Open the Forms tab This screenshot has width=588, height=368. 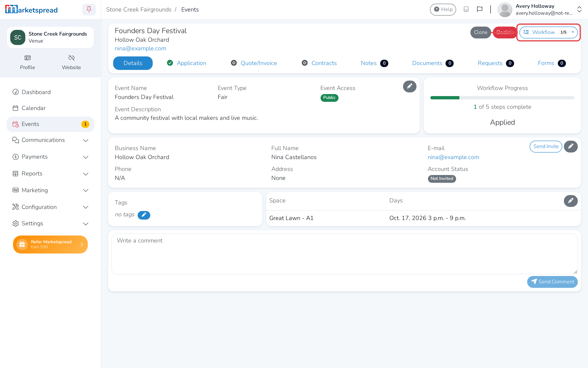coord(552,63)
